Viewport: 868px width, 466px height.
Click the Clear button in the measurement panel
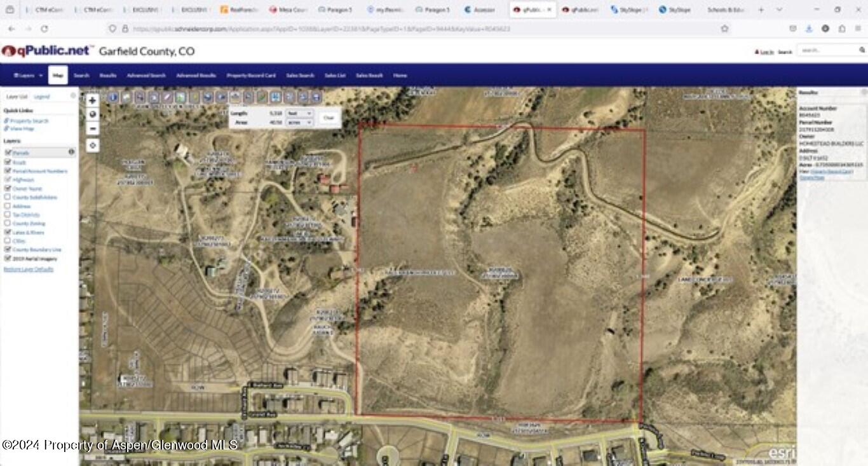point(330,118)
